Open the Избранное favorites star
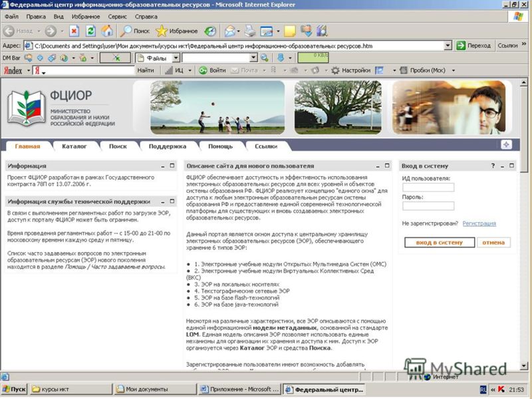 [177, 31]
